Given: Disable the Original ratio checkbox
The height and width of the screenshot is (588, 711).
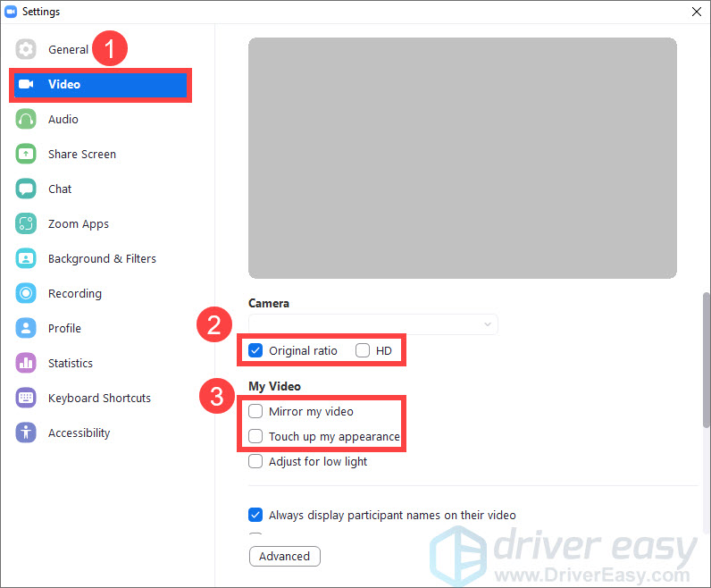Looking at the screenshot, I should (255, 351).
